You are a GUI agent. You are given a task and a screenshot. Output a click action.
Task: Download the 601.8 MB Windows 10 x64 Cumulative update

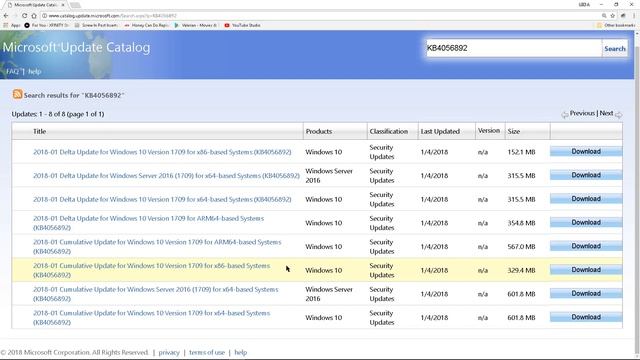pos(586,317)
